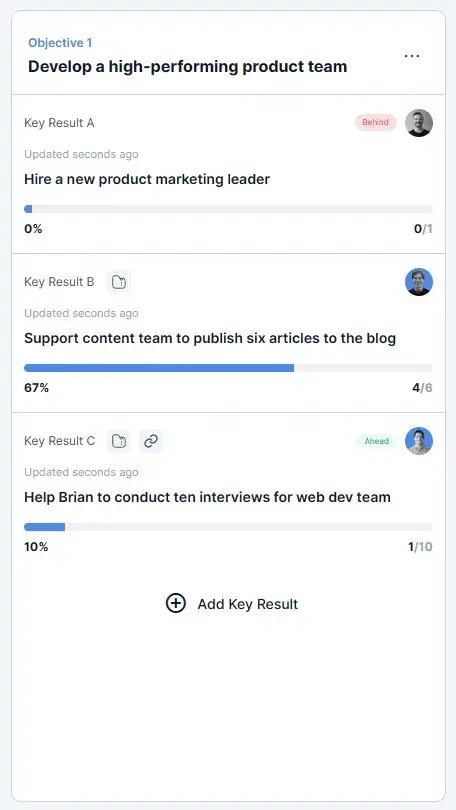Click the 10% interviews progress bar

(228, 527)
